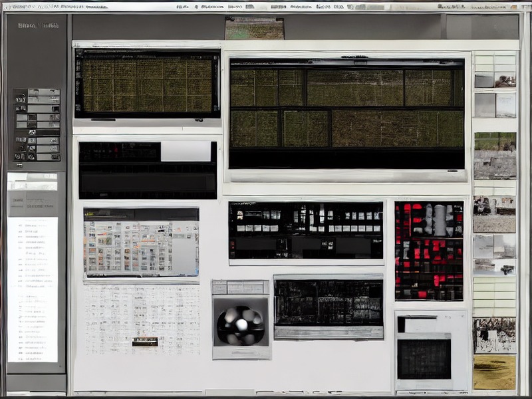Select the red and black grid thumbnail

click(x=429, y=251)
